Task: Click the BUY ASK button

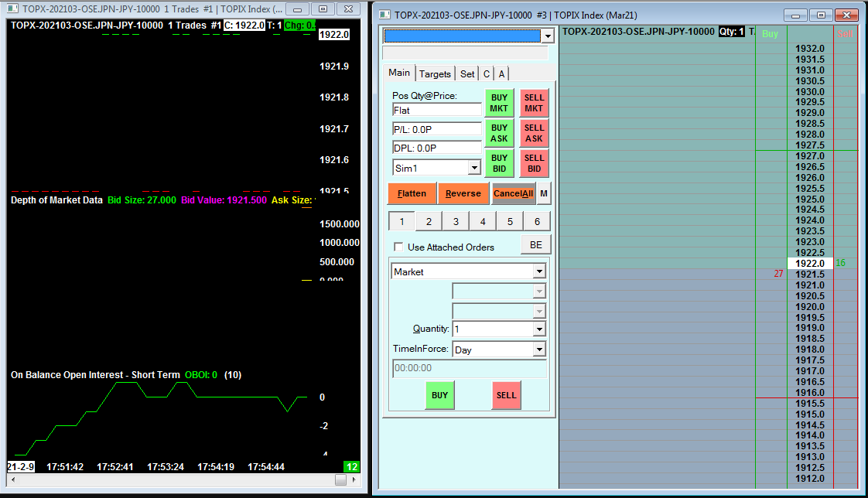Action: [x=499, y=133]
